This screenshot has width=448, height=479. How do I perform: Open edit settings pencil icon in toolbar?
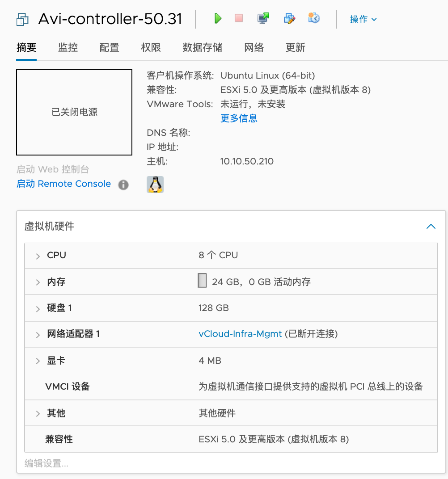point(289,18)
